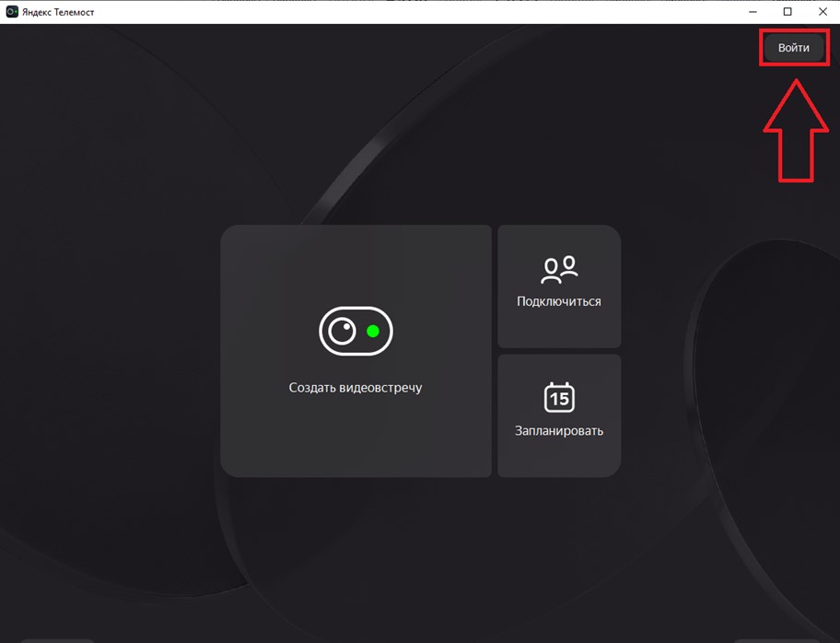Viewport: 840px width, 643px height.
Task: Click the camera icon for creating a video meeting
Action: tap(356, 331)
